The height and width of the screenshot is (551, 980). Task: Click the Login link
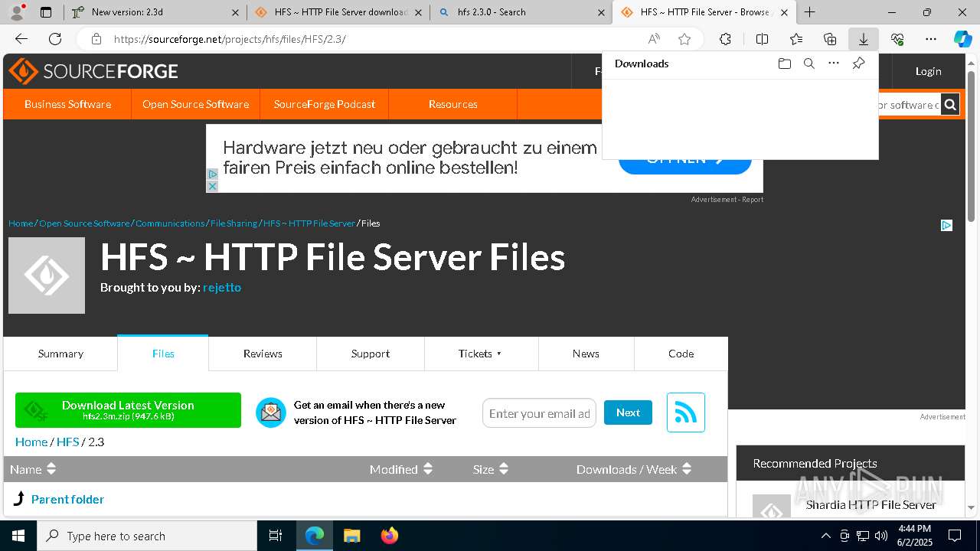[928, 71]
